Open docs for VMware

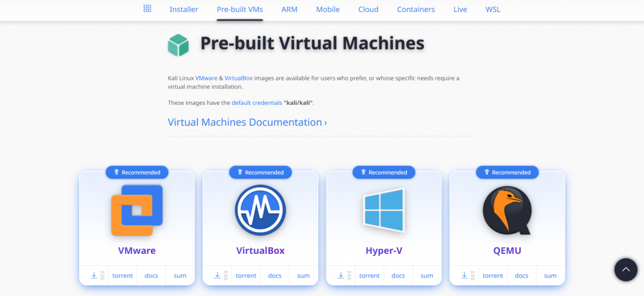pos(151,275)
